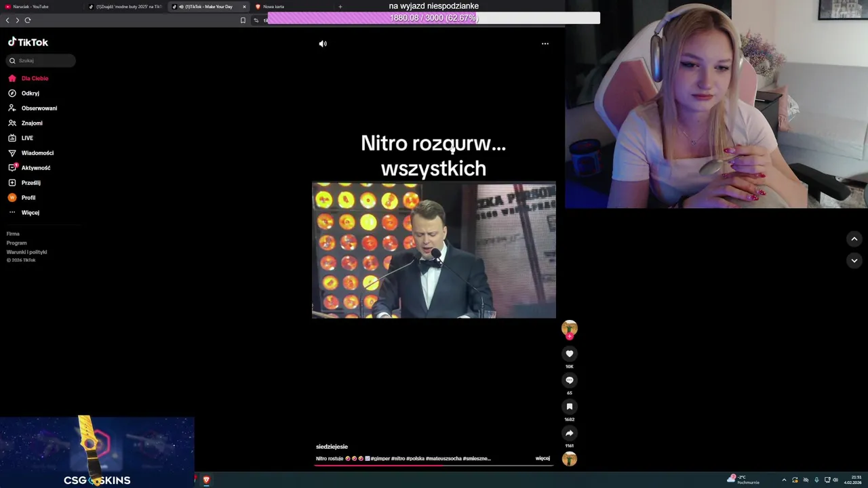The width and height of the screenshot is (868, 488).
Task: Share the video with the arrow icon
Action: coord(570,433)
